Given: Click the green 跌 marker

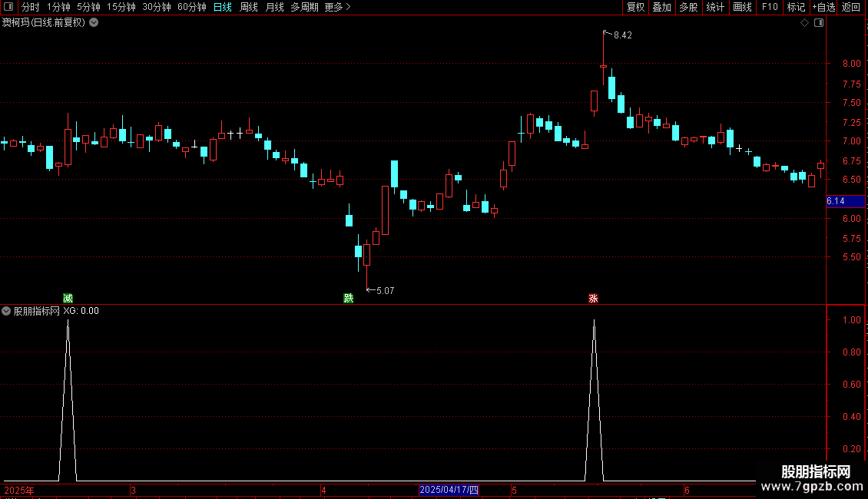Looking at the screenshot, I should [348, 298].
